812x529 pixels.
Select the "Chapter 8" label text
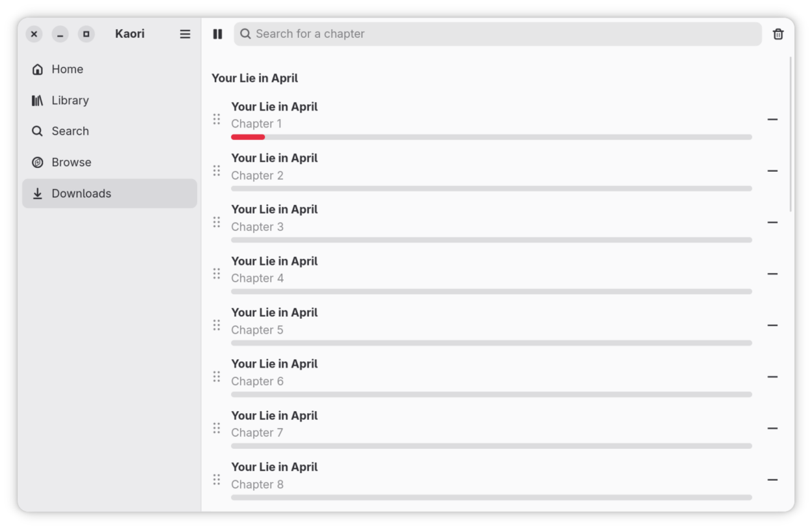tap(257, 484)
